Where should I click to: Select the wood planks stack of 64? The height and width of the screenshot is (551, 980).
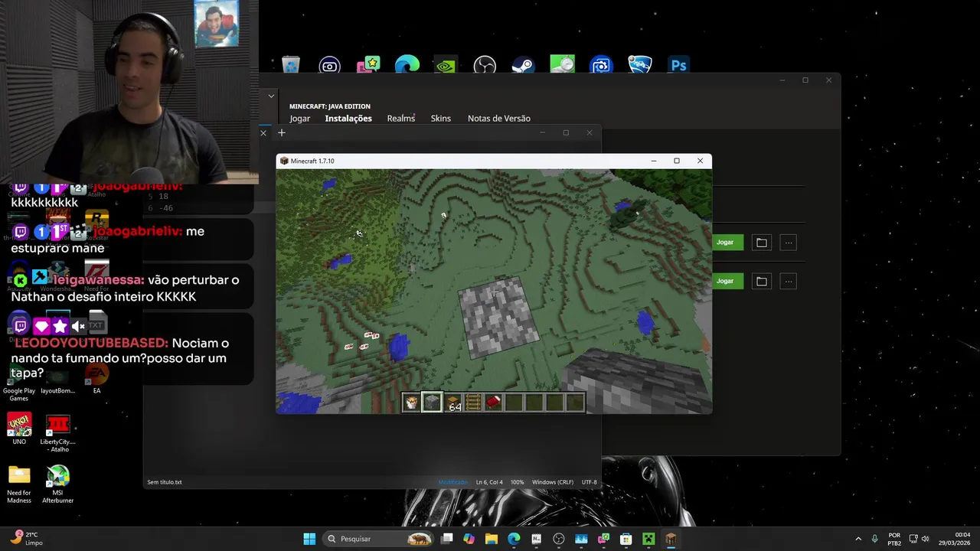[453, 403]
